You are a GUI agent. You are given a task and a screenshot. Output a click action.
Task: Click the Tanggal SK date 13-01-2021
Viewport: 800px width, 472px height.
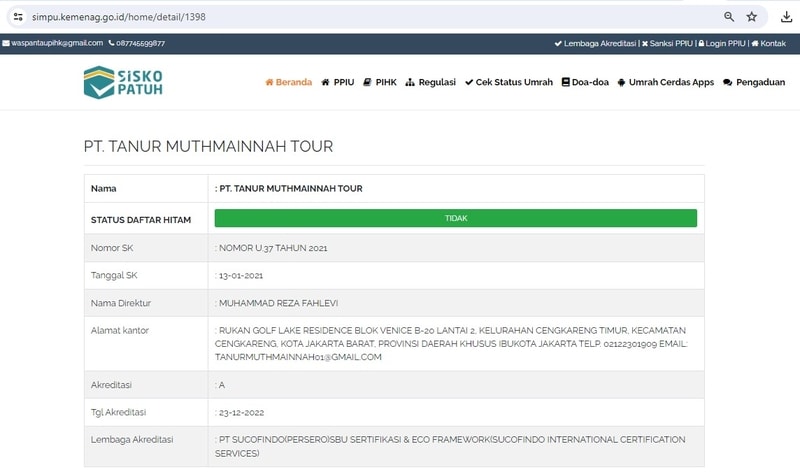click(241, 276)
